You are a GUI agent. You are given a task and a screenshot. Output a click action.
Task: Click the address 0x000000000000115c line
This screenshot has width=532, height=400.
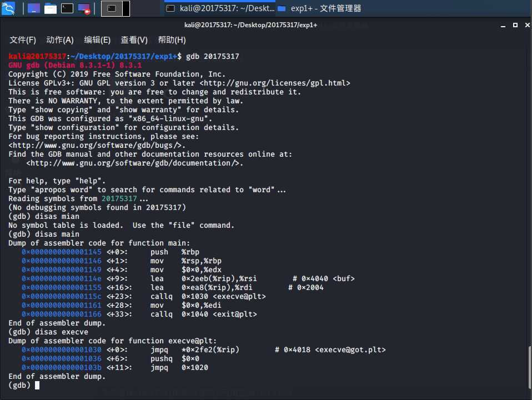[62, 297]
